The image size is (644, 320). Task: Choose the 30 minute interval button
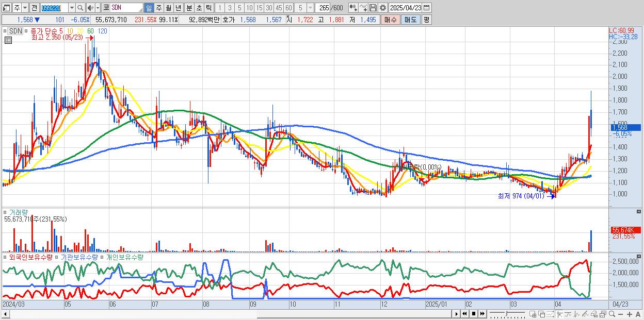coord(269,8)
